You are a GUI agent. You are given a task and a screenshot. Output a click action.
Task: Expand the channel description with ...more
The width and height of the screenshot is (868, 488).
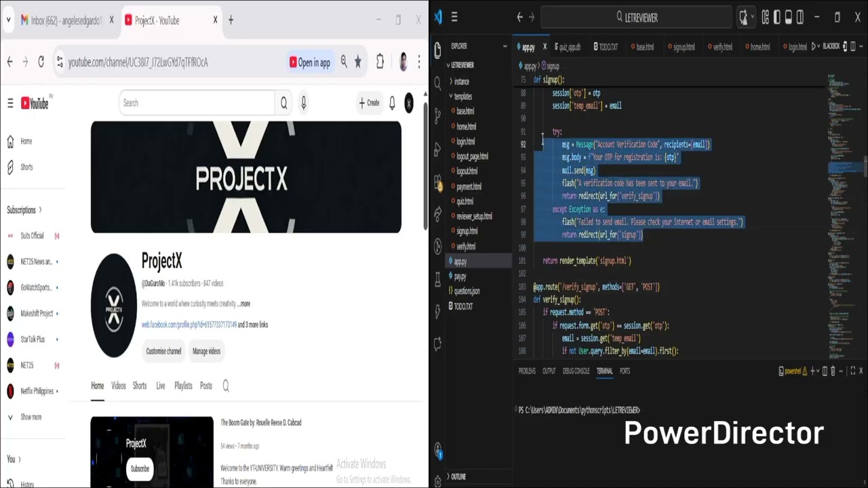[x=244, y=304]
